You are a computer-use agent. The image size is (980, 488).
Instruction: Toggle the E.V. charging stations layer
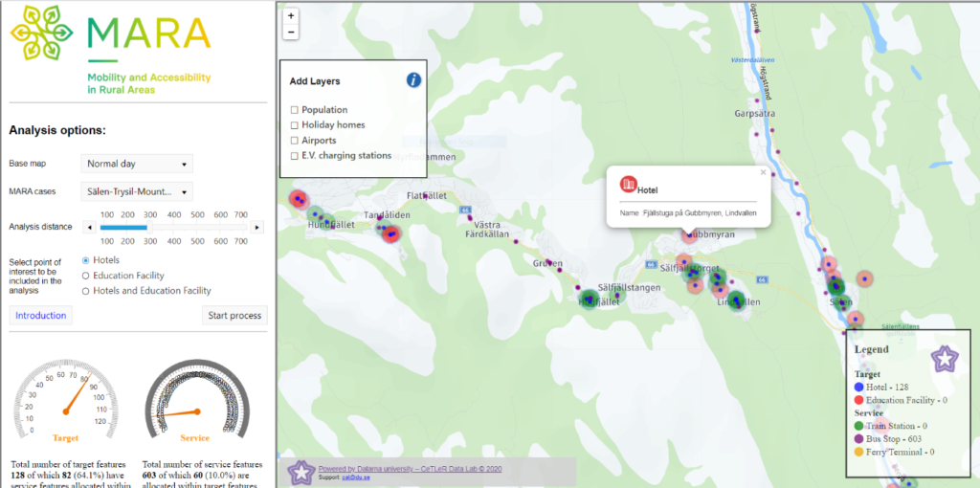[295, 156]
